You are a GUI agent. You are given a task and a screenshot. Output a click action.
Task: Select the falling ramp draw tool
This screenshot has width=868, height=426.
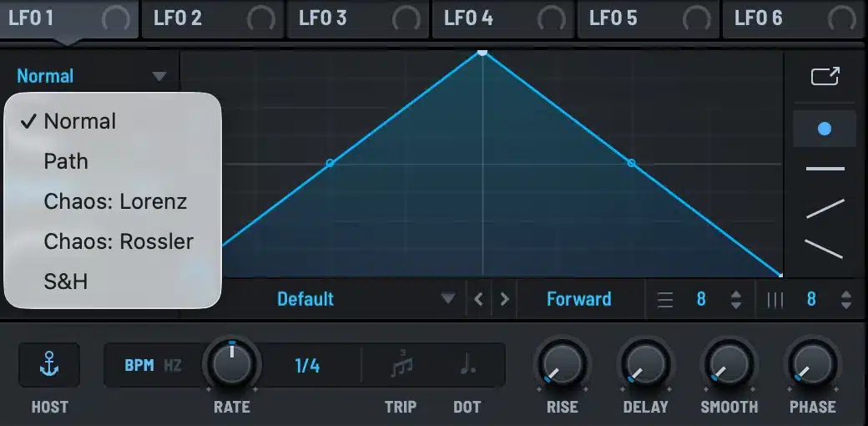click(x=824, y=249)
